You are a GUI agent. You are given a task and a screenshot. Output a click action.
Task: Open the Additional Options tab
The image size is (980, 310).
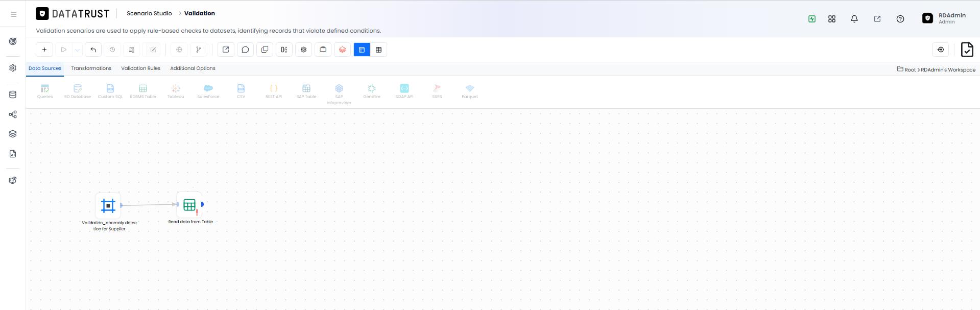[x=193, y=68]
